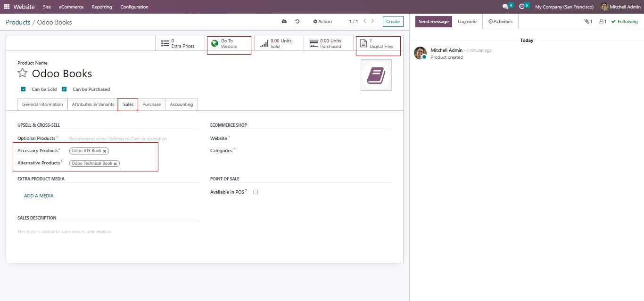Image resolution: width=644 pixels, height=301 pixels.
Task: Mark Odoo Books as favorite star
Action: 22,73
